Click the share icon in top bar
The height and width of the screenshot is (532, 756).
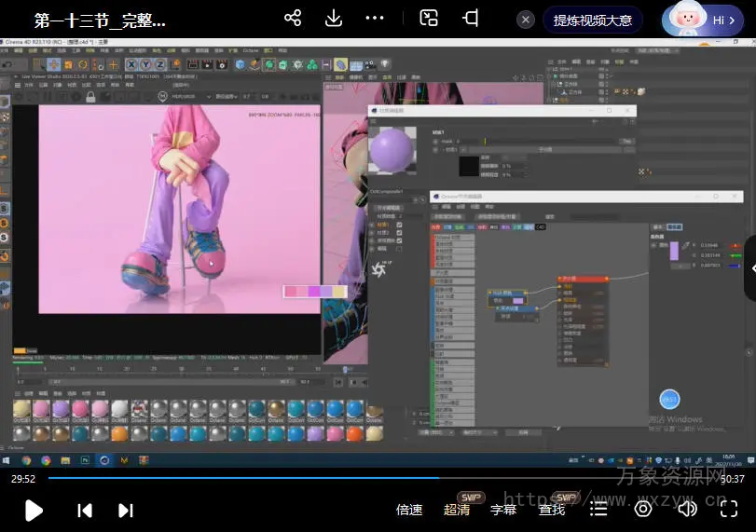[293, 19]
